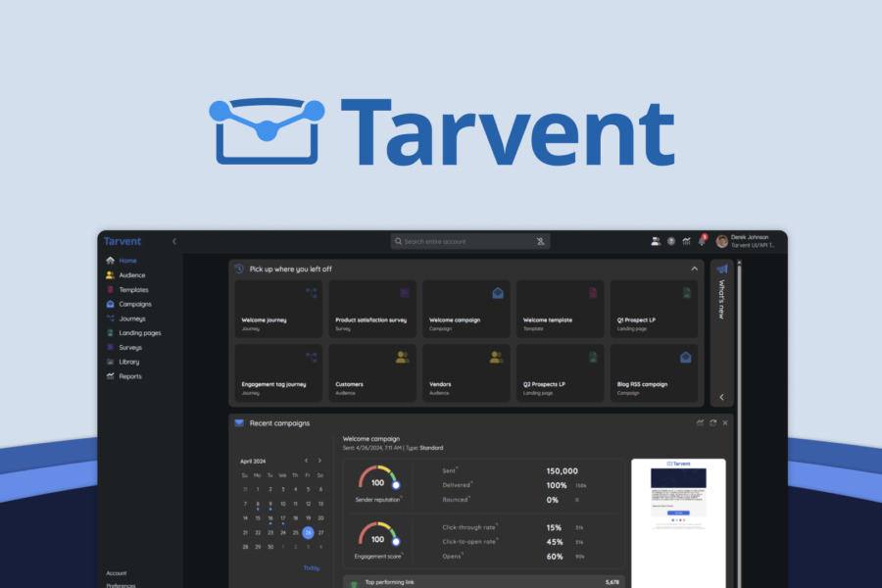
Task: Go to next month in calendar
Action: 319,460
